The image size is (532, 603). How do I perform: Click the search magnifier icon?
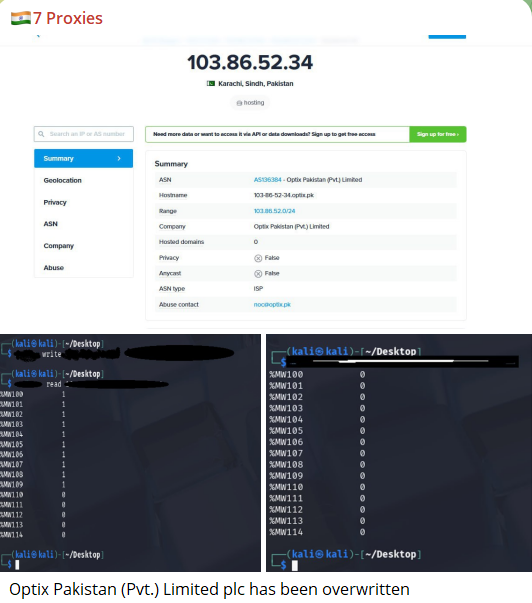[x=41, y=134]
